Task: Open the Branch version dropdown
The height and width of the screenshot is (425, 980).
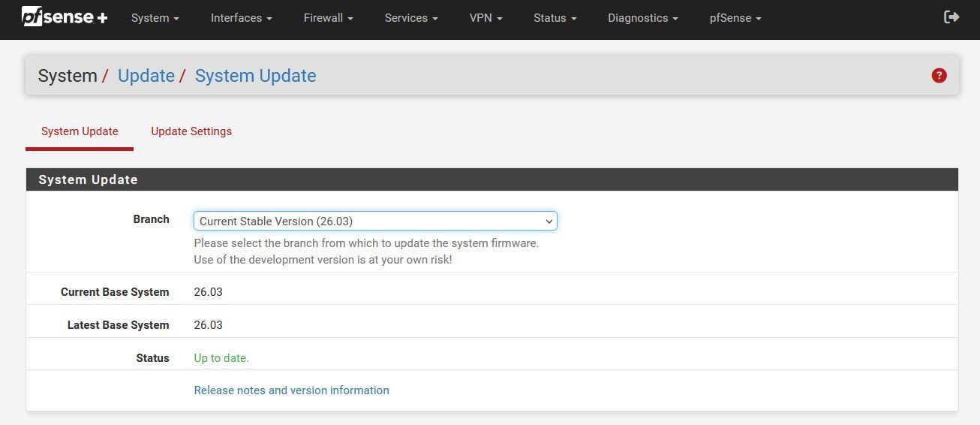Action: click(x=375, y=221)
